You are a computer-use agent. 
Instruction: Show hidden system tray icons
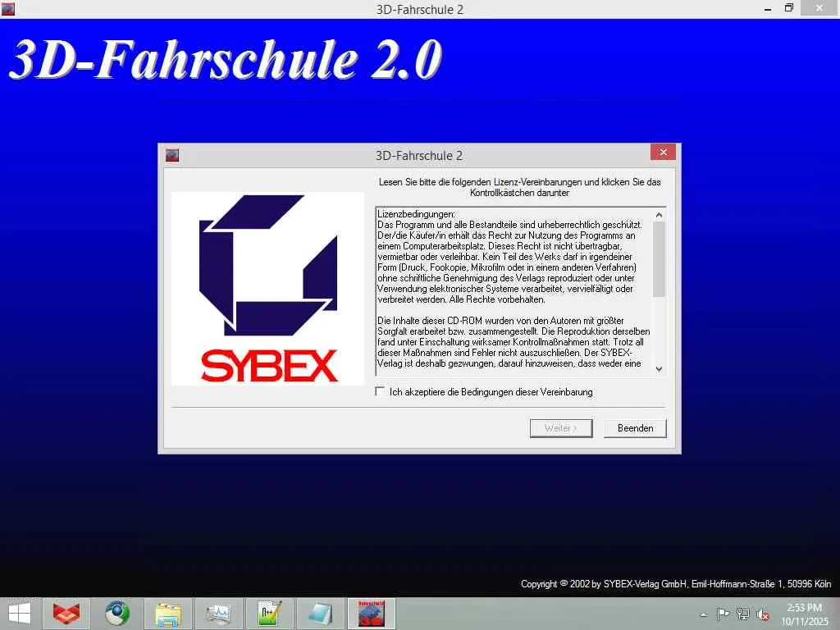pos(703,614)
